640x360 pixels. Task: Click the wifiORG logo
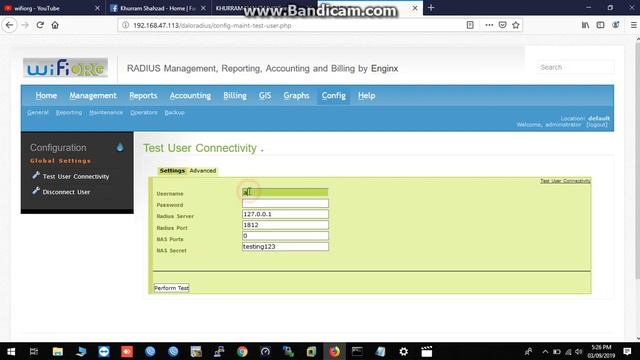tap(65, 68)
